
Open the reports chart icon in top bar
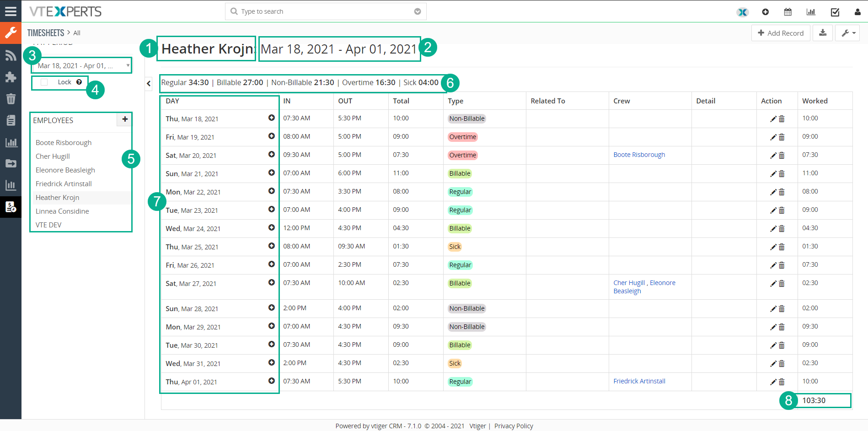point(811,12)
